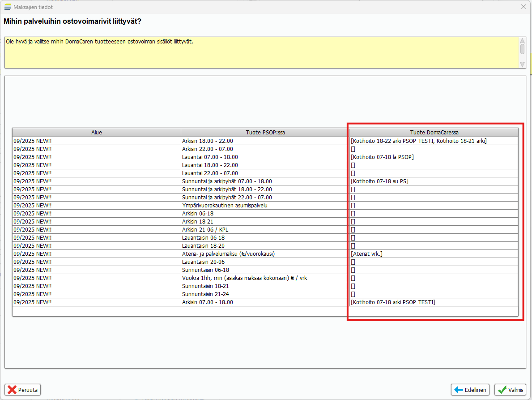Click the Alue column header
The image size is (532, 400).
[x=97, y=133]
